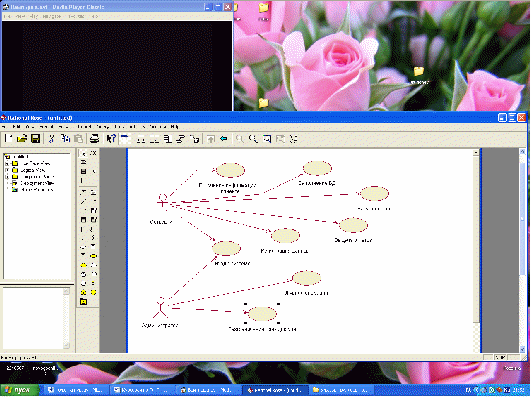Viewport: 531px width, 397px height.
Task: Select Deployment View in the browser tree
Action: pyautogui.click(x=37, y=183)
